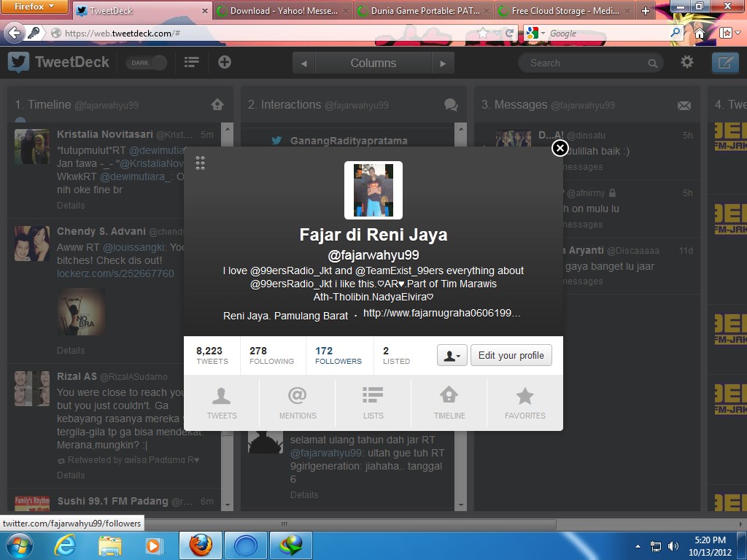Click the volume icon in system tray
The image size is (747, 560).
[x=673, y=546]
